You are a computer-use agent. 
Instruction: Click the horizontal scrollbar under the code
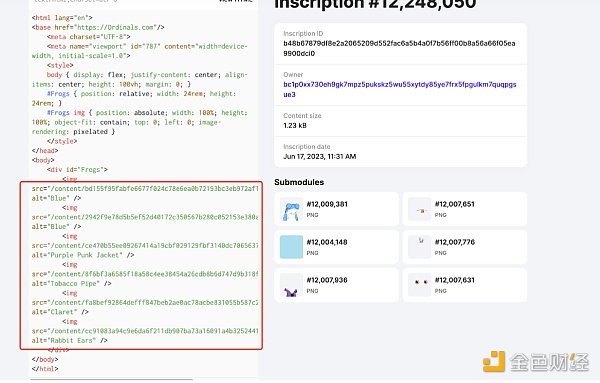[x=111, y=380]
